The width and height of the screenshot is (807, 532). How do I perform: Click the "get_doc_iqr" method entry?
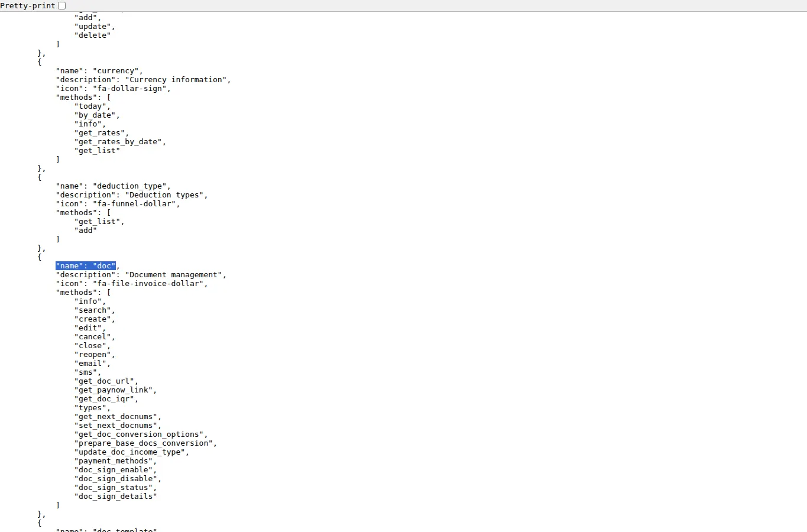[104, 399]
